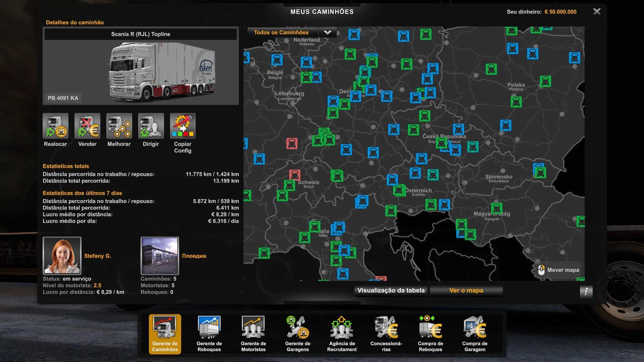This screenshot has width=644, height=362.
Task: Click the Dirigir truck icon
Action: click(x=151, y=126)
